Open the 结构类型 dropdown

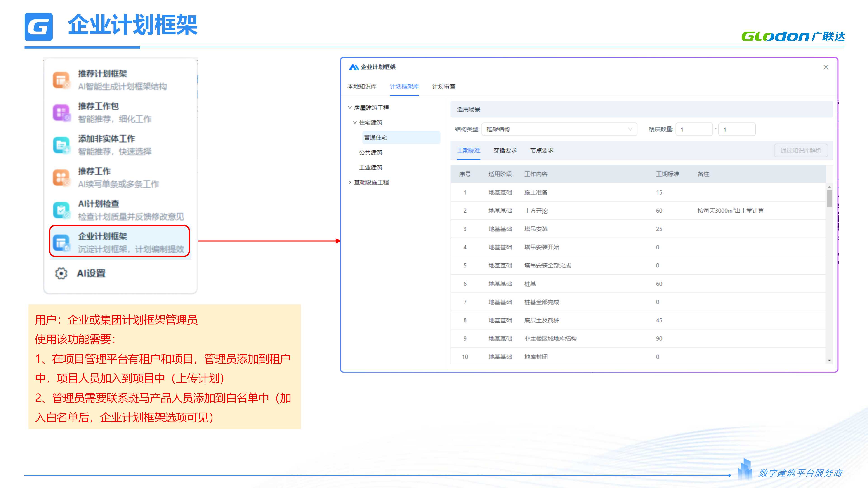(x=559, y=129)
